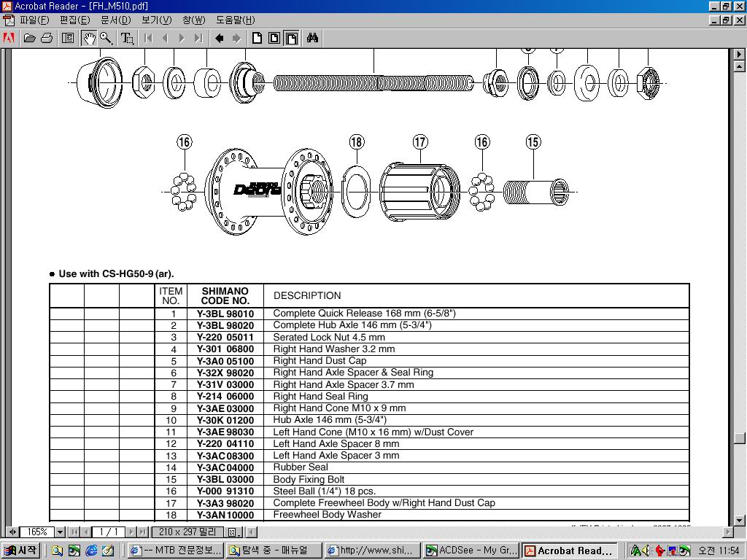Switch to ACDSee - My Gr... window
The height and width of the screenshot is (560, 747).
pyautogui.click(x=471, y=551)
